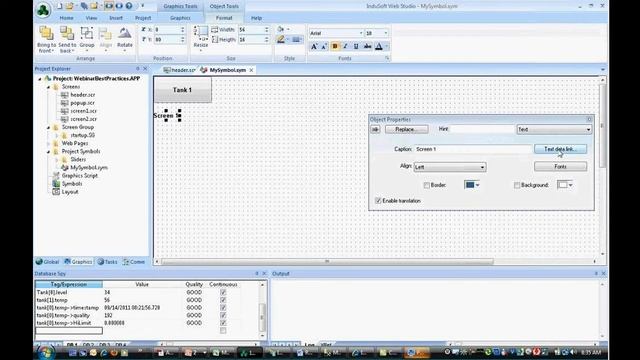Click the Group objects icon
The width and height of the screenshot is (640, 360).
[x=87, y=33]
